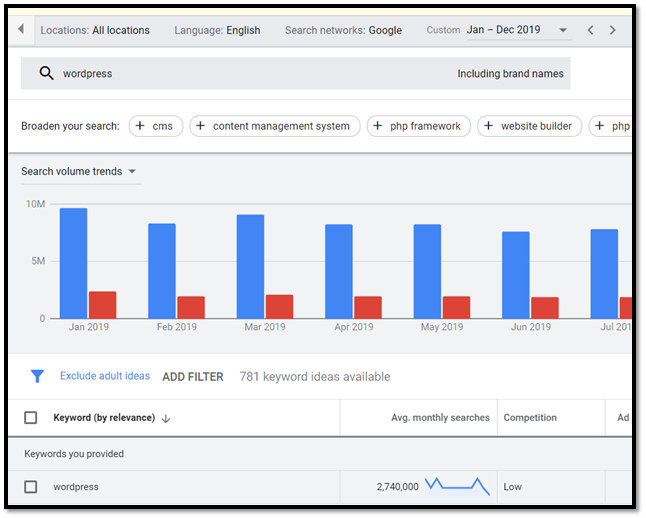Viewport: 646px width, 518px height.
Task: Click the Custom date range label
Action: coord(443,30)
